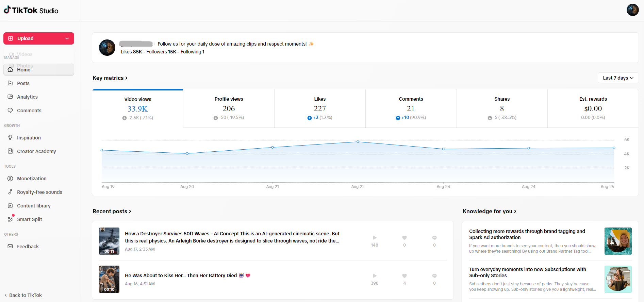Open Monetization from the sidebar
The image size is (644, 302).
point(39,179)
